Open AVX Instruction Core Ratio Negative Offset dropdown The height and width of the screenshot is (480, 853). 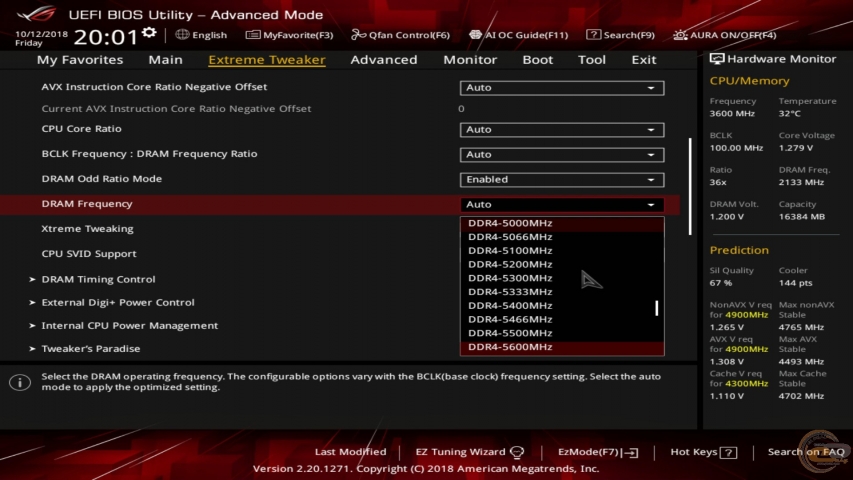pyautogui.click(x=562, y=88)
